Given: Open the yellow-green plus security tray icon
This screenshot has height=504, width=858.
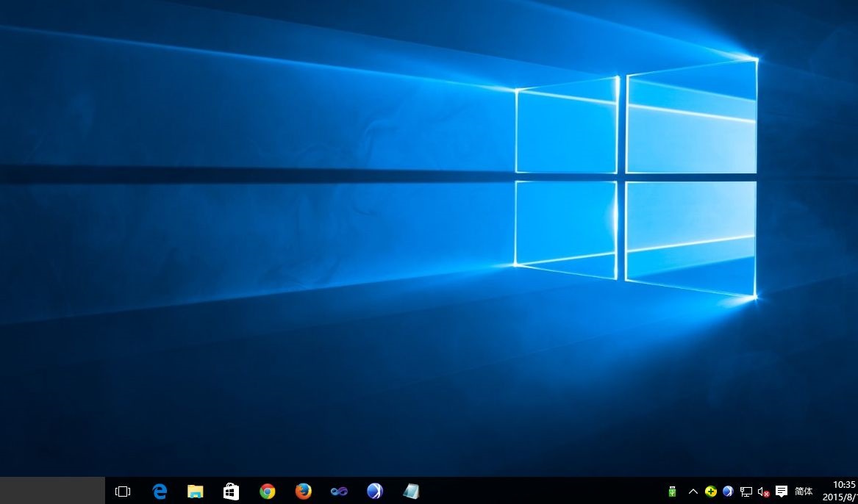Looking at the screenshot, I should tap(710, 492).
